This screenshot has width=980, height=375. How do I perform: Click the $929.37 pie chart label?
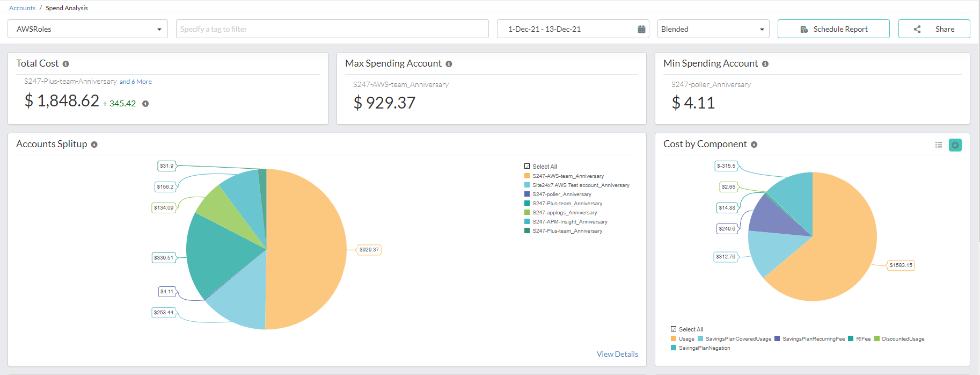coord(369,249)
